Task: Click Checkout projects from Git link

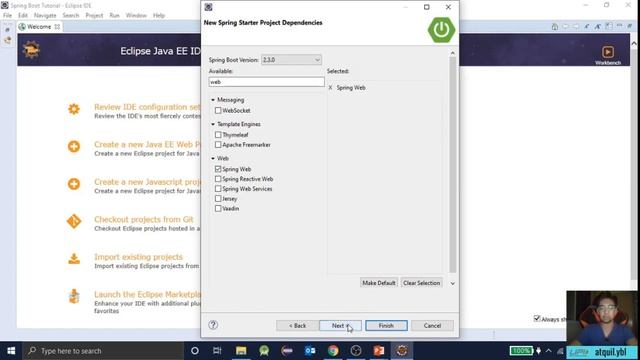Action: pyautogui.click(x=144, y=219)
